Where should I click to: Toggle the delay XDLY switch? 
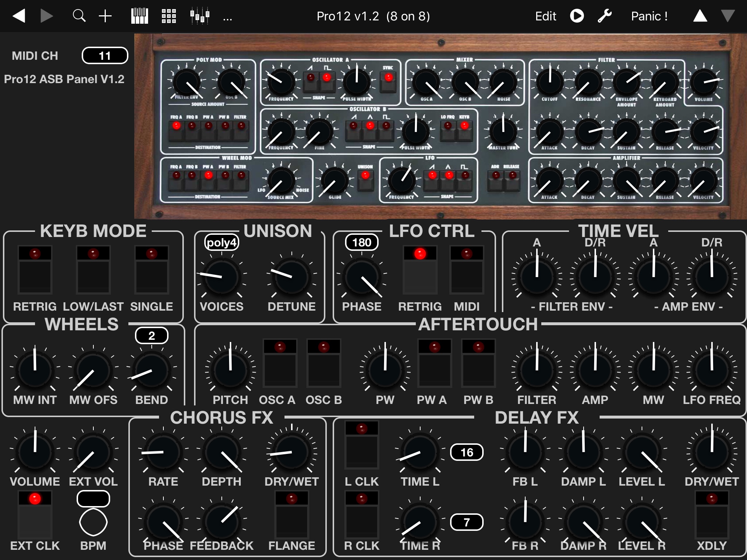tap(712, 515)
